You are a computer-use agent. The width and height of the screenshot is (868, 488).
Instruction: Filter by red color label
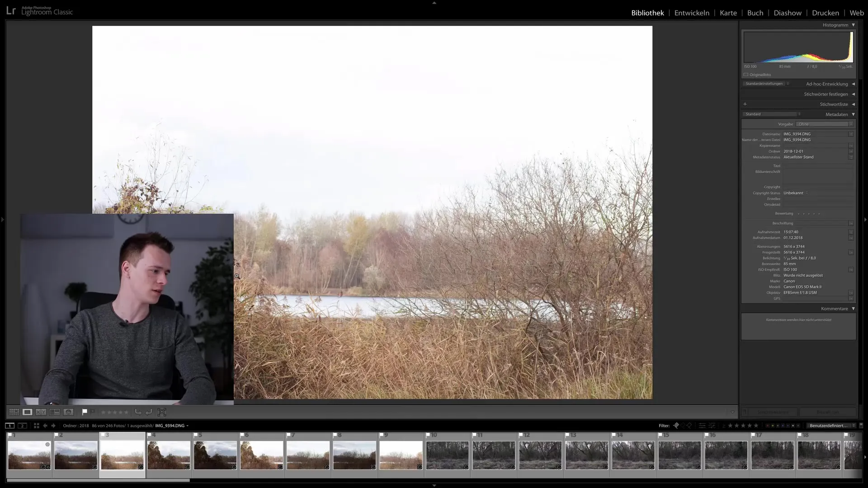pyautogui.click(x=768, y=426)
